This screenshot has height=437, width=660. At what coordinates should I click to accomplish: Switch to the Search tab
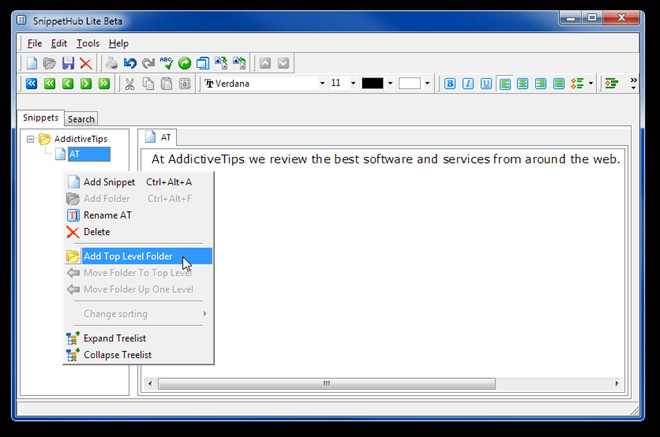pos(81,119)
